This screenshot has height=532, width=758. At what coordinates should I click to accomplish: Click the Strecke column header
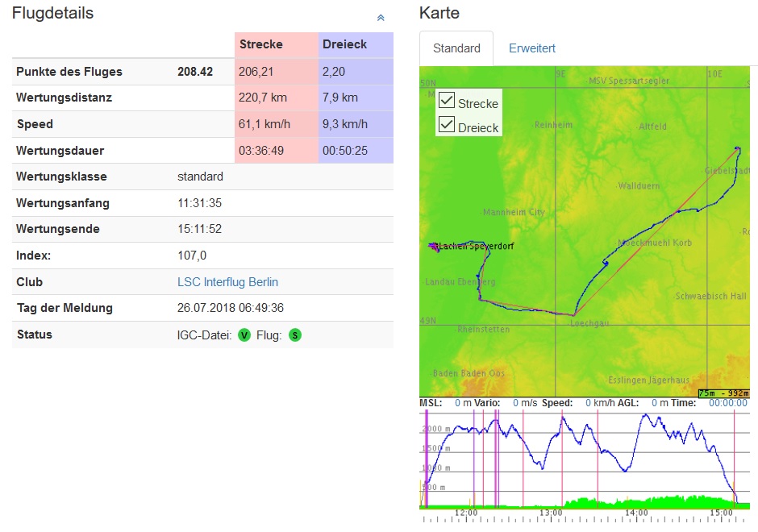[260, 44]
